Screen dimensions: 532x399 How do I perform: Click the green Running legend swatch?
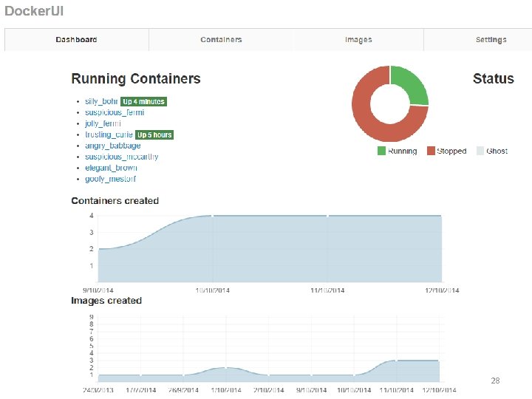[381, 151]
